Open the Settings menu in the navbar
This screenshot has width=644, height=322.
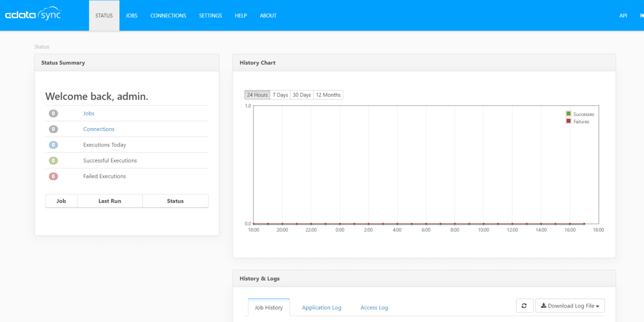[210, 16]
